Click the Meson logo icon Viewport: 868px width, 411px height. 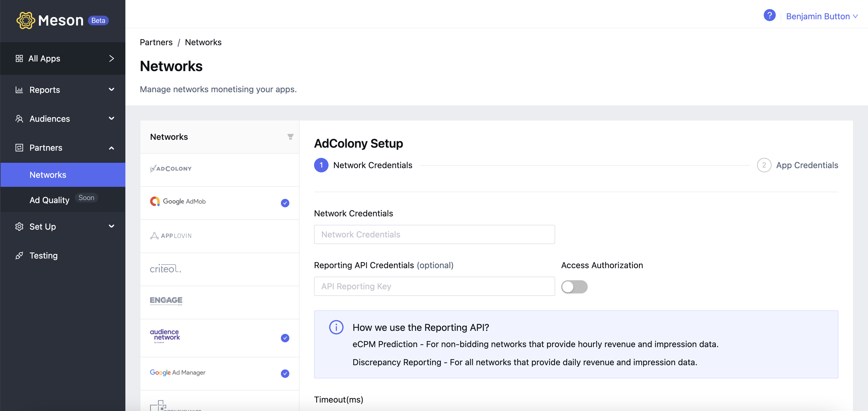coord(26,20)
